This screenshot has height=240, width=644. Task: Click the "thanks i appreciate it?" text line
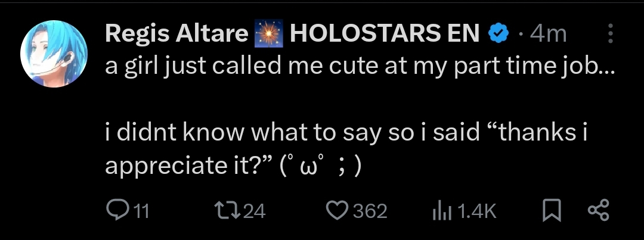click(346, 135)
